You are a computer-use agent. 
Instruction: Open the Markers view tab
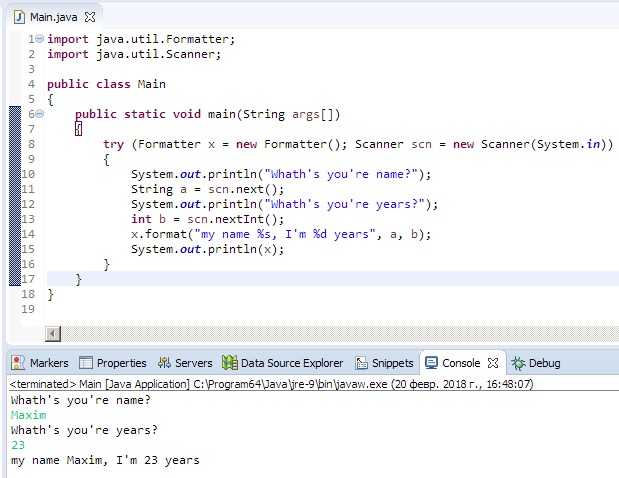pyautogui.click(x=40, y=363)
